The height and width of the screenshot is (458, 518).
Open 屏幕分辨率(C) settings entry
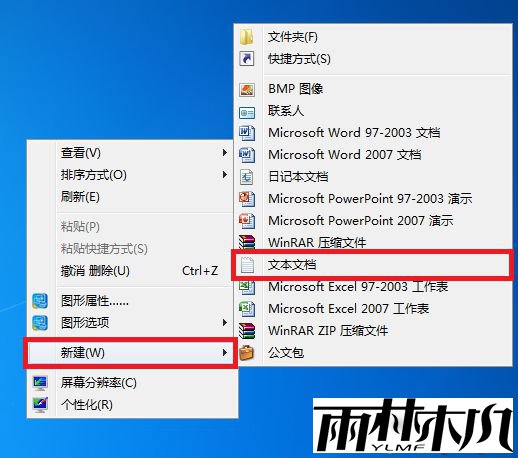click(133, 383)
